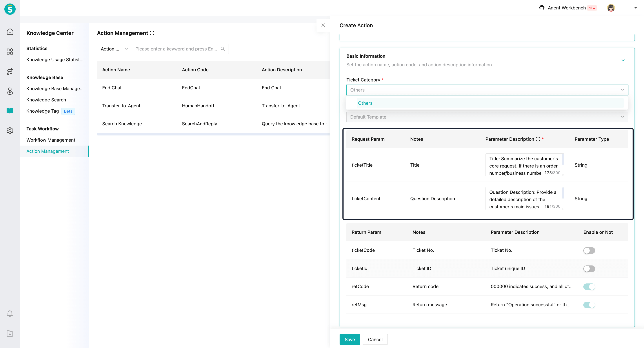Click the download icon at sidebar bottom
This screenshot has width=644, height=348.
tap(10, 334)
